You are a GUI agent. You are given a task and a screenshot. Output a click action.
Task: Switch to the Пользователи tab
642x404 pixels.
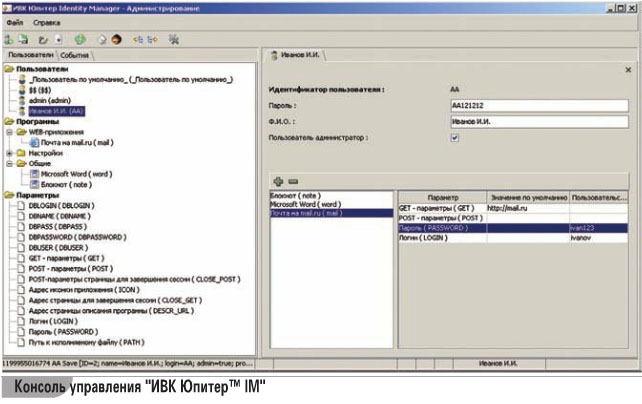click(x=31, y=55)
